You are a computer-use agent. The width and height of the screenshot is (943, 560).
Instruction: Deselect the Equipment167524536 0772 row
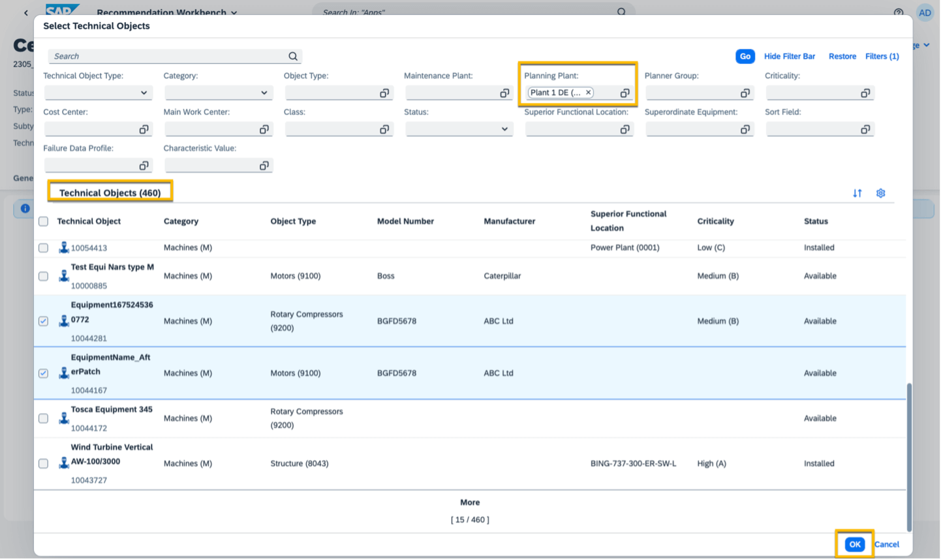[x=43, y=320]
